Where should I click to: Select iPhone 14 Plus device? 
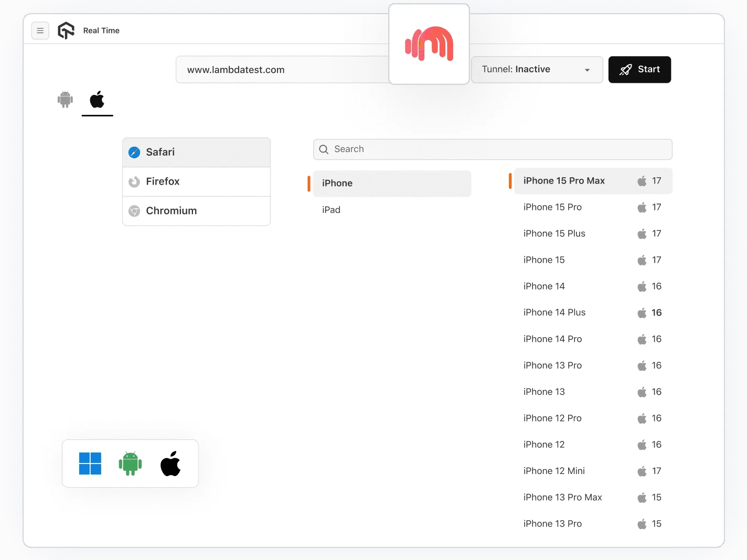[x=554, y=312]
